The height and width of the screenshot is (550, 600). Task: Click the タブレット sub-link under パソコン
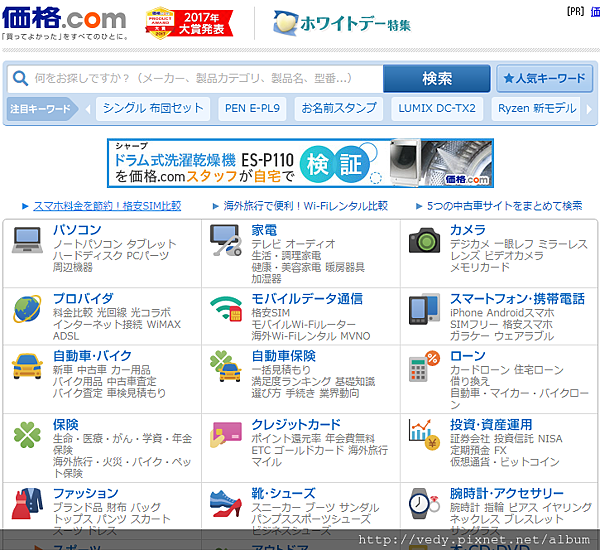(152, 244)
